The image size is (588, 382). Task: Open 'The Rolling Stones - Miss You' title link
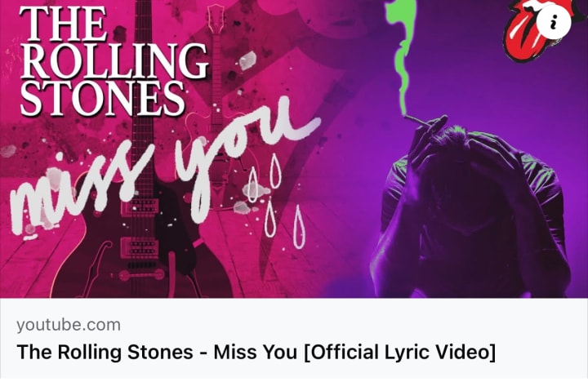[x=256, y=353]
